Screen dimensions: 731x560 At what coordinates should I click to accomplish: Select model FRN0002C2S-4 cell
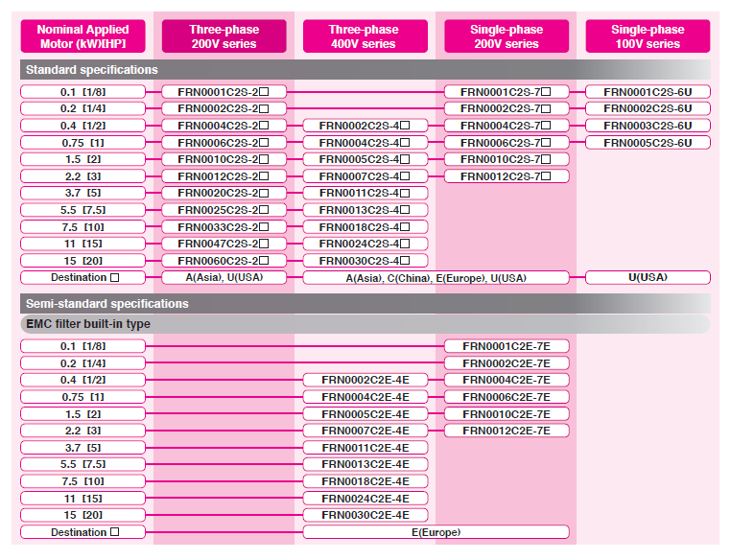pos(365,126)
